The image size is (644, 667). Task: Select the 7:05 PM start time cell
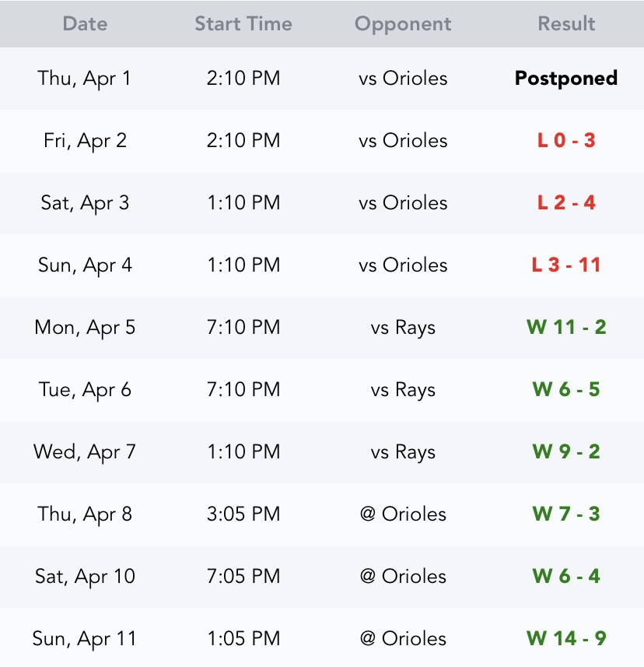[x=243, y=576]
